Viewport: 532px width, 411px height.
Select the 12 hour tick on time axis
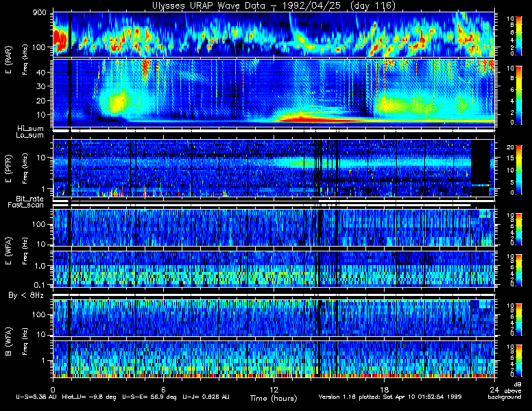274,385
